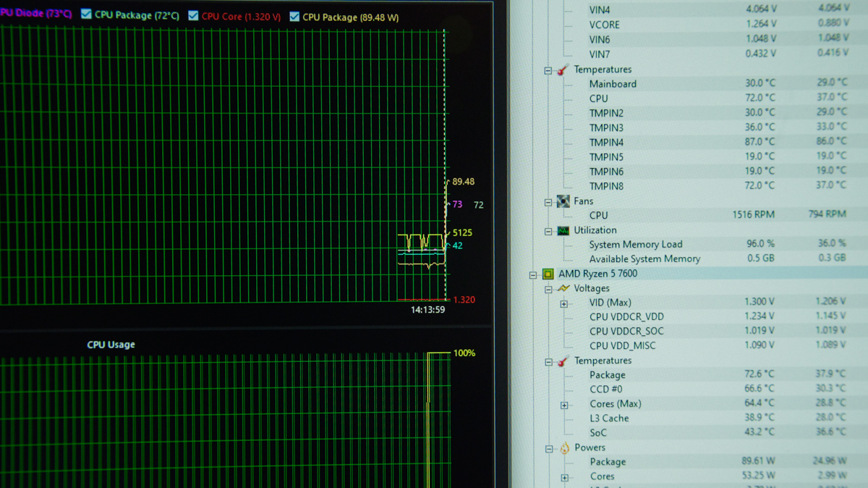Collapse the mainboard Temperatures group above Mainboard row
The image size is (868, 488).
(x=548, y=70)
